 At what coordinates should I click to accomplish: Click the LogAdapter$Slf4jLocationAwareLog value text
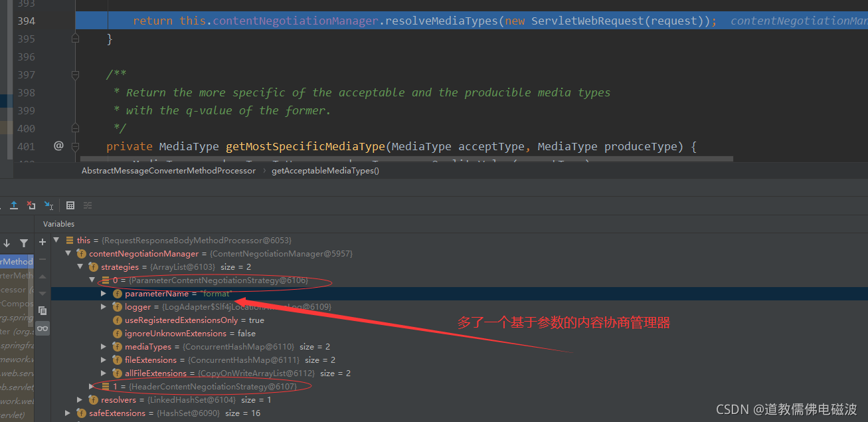[246, 306]
